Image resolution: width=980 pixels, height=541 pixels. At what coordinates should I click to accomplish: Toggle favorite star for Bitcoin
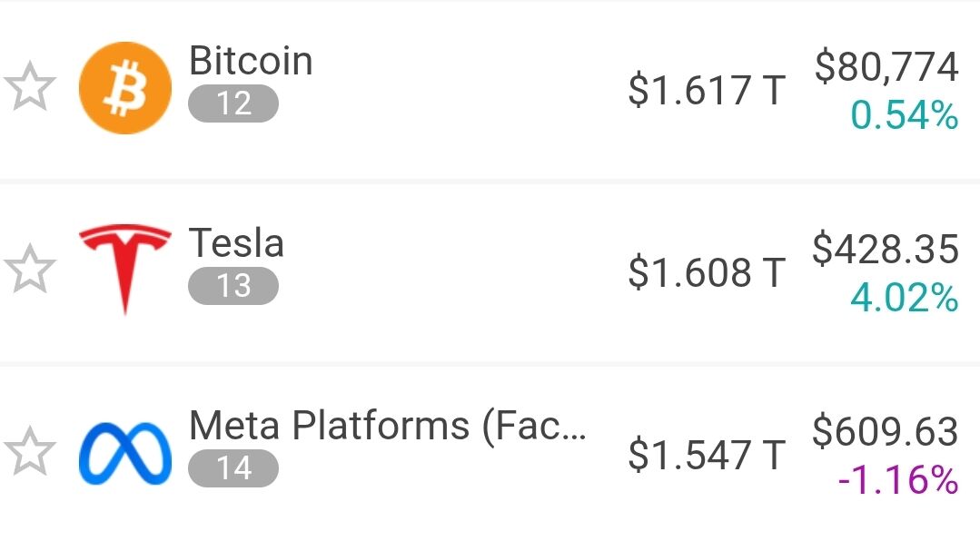(29, 87)
